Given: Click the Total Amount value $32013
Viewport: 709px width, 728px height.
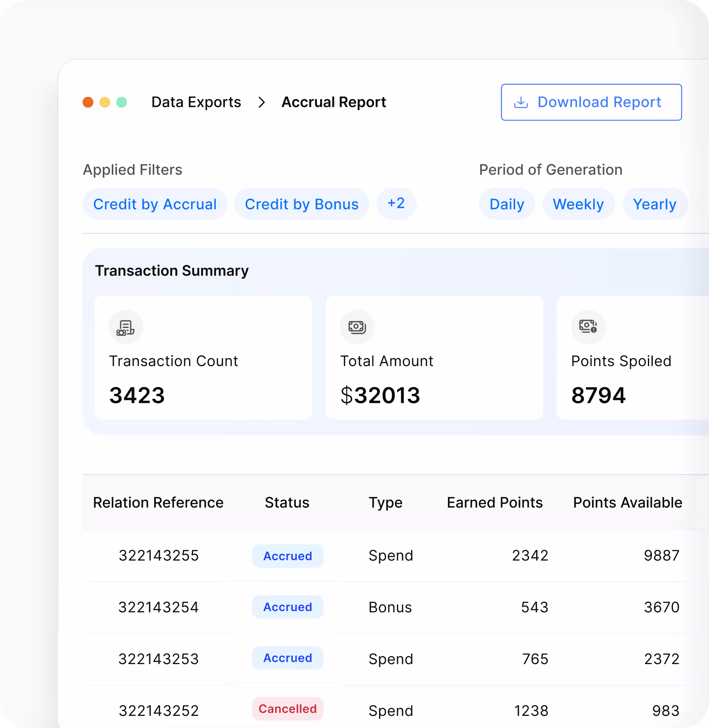Looking at the screenshot, I should (380, 395).
